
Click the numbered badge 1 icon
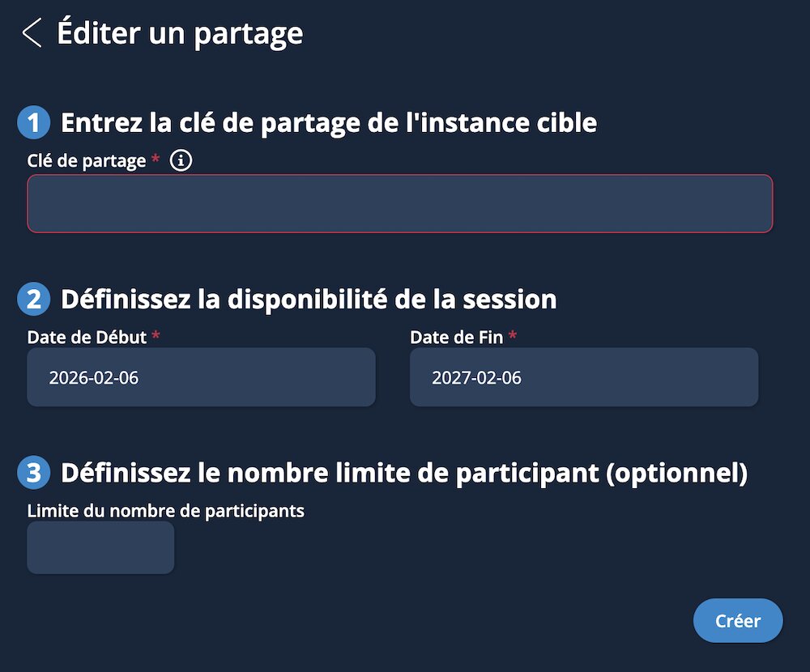[x=32, y=123]
